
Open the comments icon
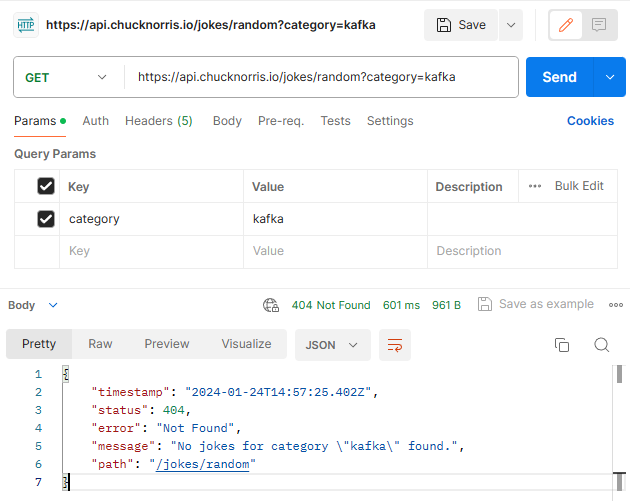click(599, 25)
